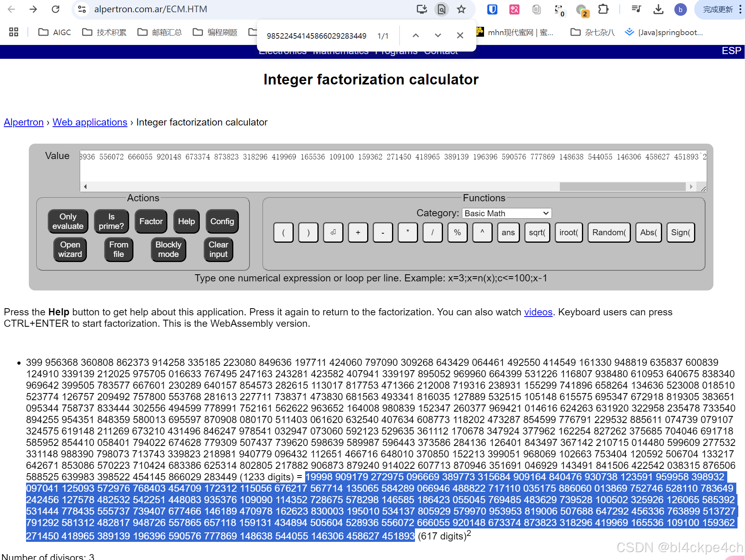Select Mathematics in the site navigation
Screen dimensions: 745x560
(340, 51)
